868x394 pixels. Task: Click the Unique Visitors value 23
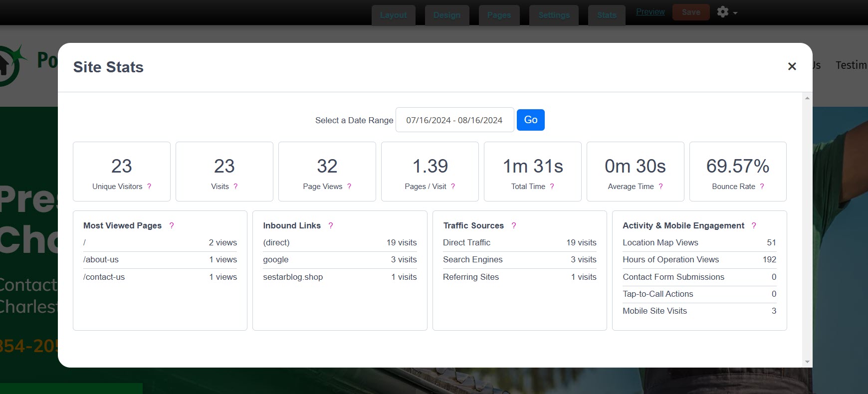click(122, 166)
